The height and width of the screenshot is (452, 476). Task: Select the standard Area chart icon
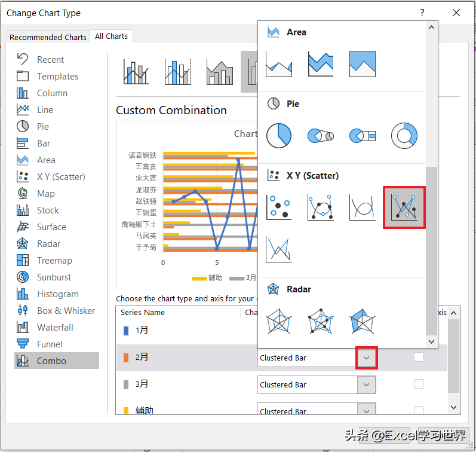pos(279,64)
